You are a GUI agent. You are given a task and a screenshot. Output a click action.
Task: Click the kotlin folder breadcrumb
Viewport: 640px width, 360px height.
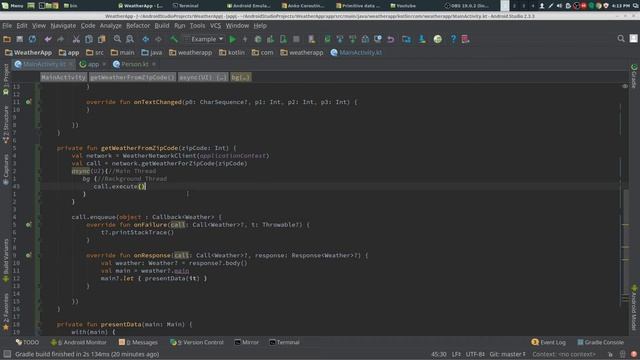[232, 53]
